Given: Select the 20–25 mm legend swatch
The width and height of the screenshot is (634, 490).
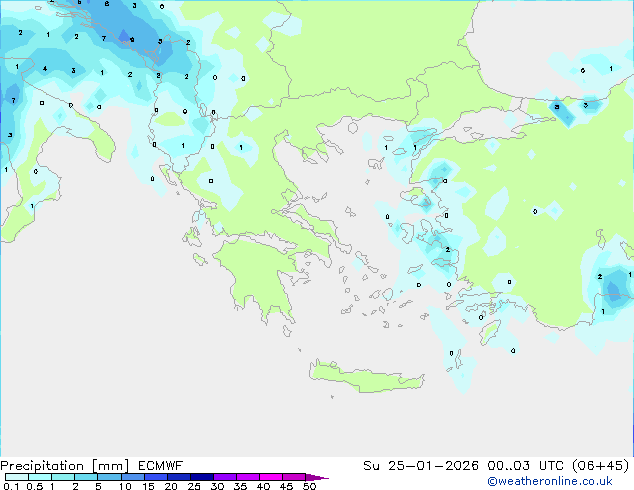Looking at the screenshot, I should pos(178,477).
